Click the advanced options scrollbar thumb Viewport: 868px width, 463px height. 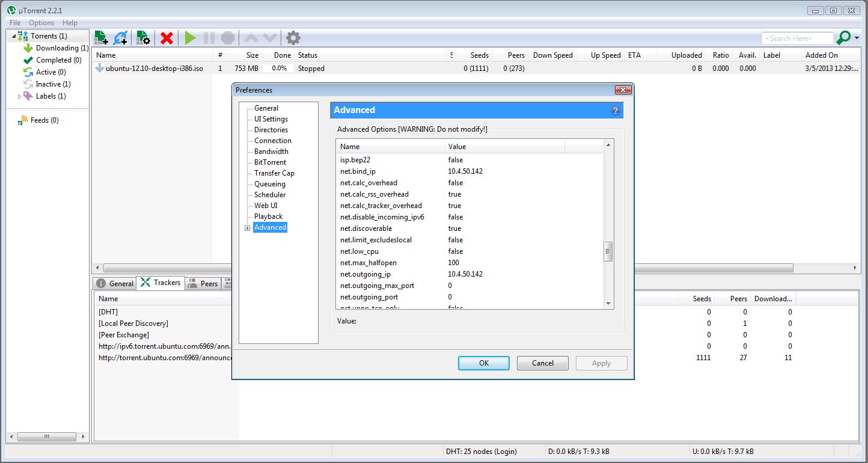[x=608, y=251]
